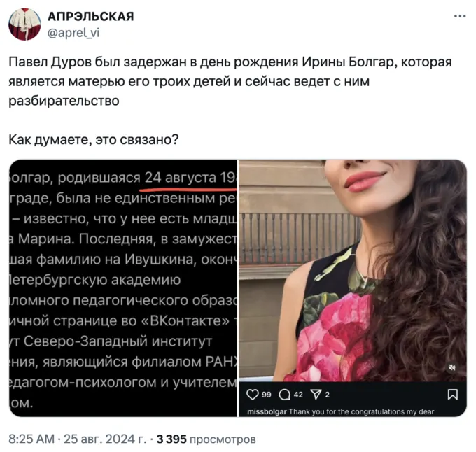476x452 pixels.
Task: Click the 99 likes count
Action: click(x=266, y=395)
